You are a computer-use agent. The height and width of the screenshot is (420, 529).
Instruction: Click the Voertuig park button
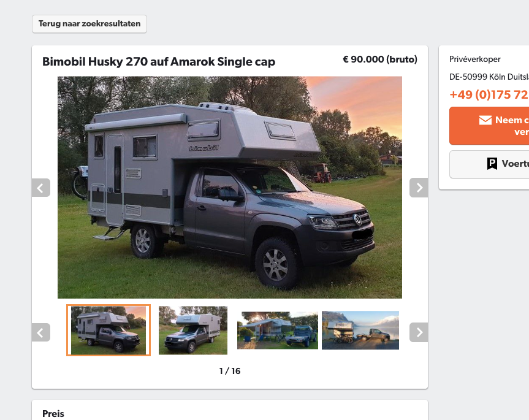pos(489,164)
